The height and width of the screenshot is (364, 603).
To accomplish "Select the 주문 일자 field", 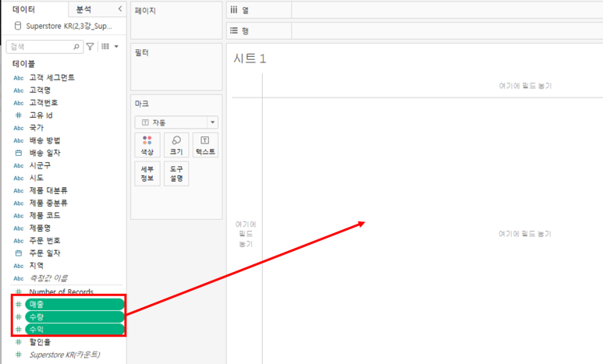I will 44,253.
